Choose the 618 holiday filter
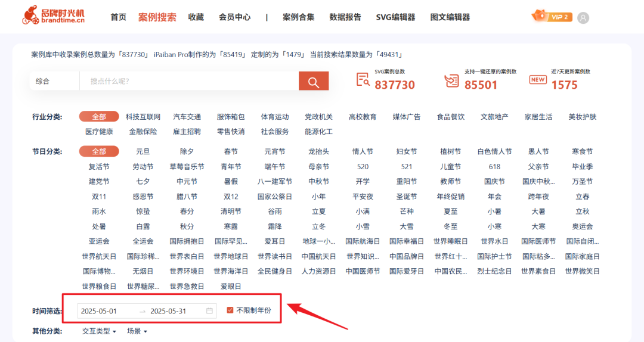Screen dimensions: 644x342 494,167
